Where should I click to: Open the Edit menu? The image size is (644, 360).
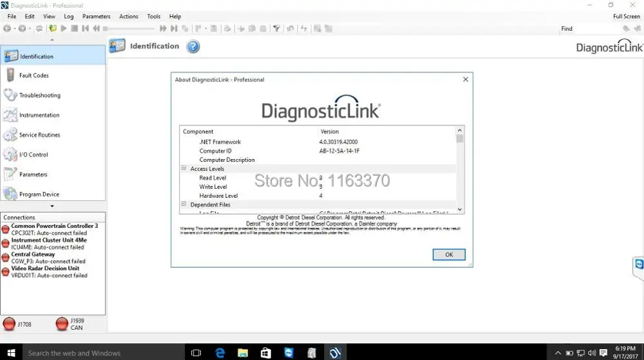(30, 16)
